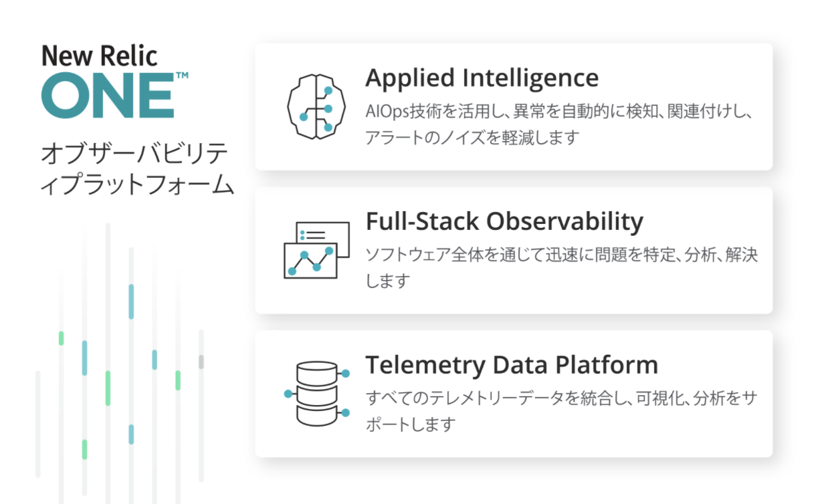Viewport: 824px width, 504px height.
Task: Open the Telemetry Data Platform heading
Action: (512, 365)
